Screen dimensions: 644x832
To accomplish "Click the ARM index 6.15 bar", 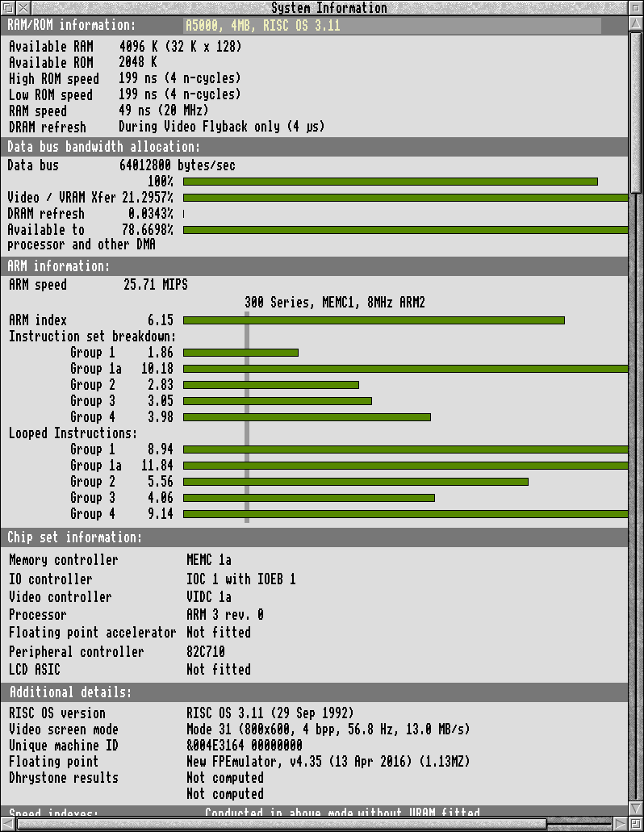I will (374, 320).
